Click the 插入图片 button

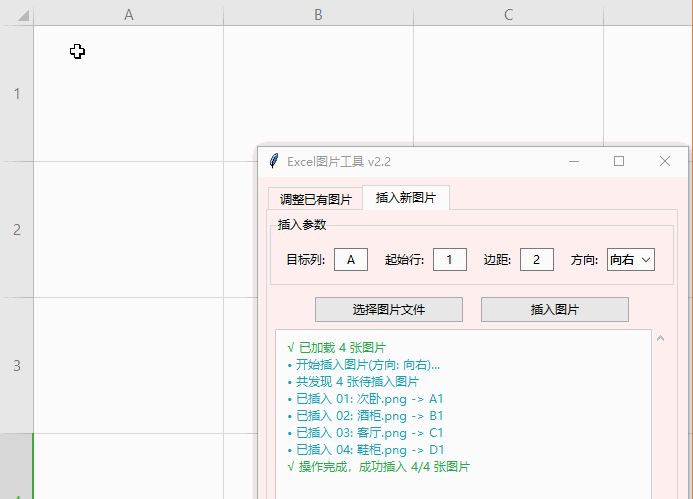(555, 309)
